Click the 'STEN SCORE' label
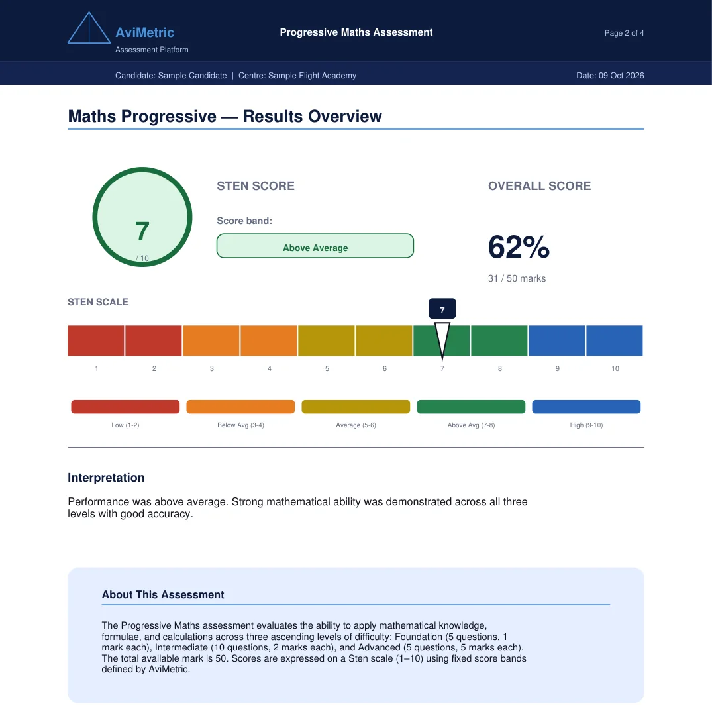 coord(255,185)
